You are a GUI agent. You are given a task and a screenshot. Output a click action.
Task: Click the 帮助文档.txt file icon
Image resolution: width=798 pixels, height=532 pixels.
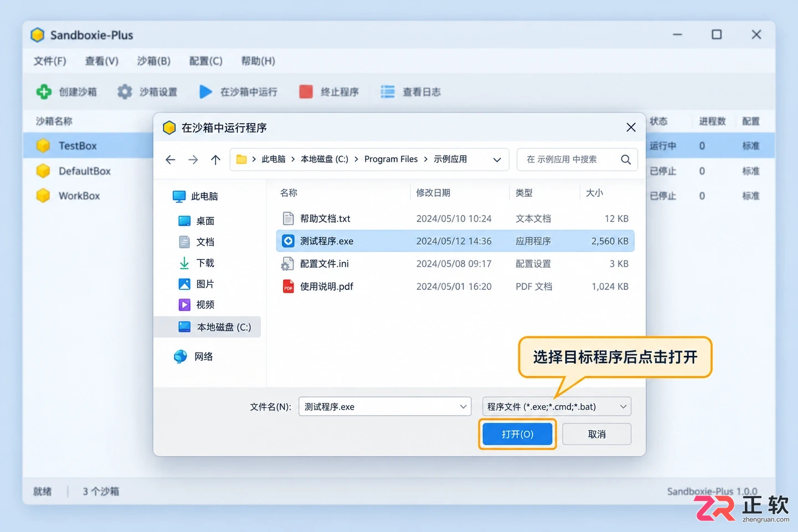coord(288,218)
